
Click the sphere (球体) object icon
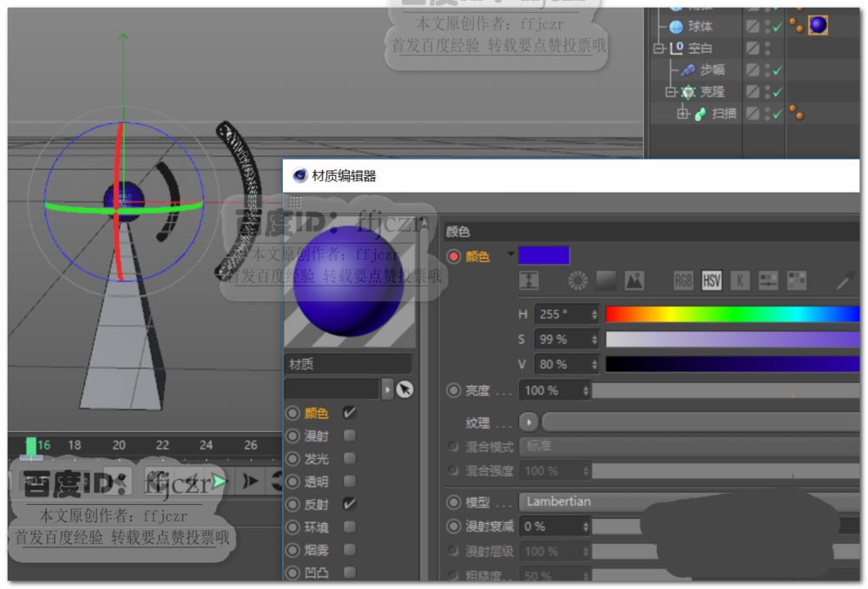coord(675,26)
